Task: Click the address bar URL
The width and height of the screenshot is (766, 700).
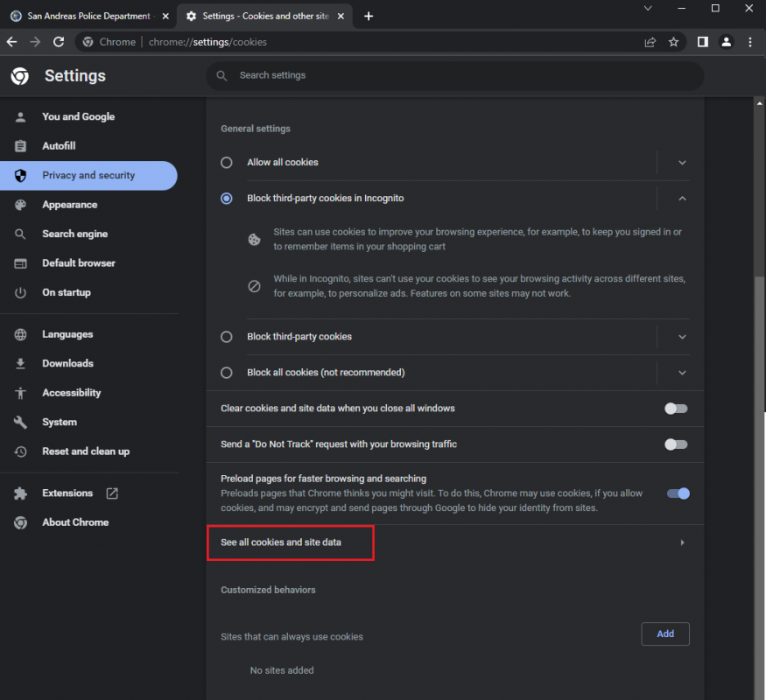Action: point(207,42)
